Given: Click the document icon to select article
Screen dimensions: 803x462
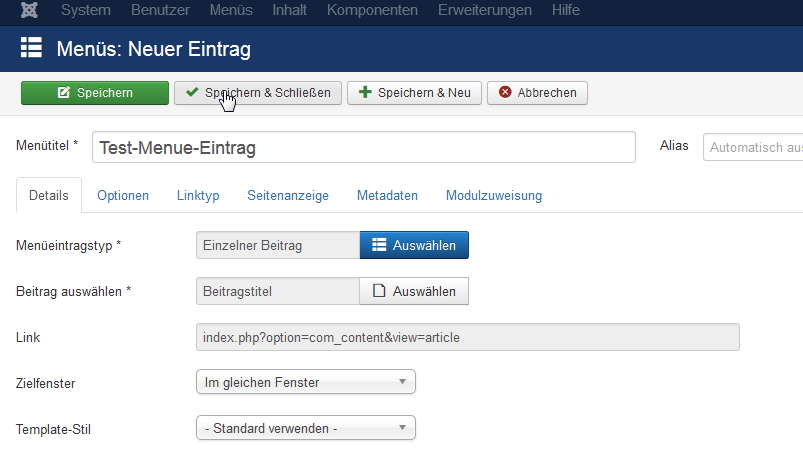Looking at the screenshot, I should pos(379,291).
